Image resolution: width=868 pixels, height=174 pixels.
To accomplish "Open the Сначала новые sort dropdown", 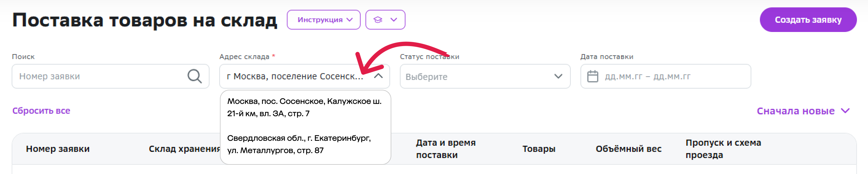I will tap(803, 111).
